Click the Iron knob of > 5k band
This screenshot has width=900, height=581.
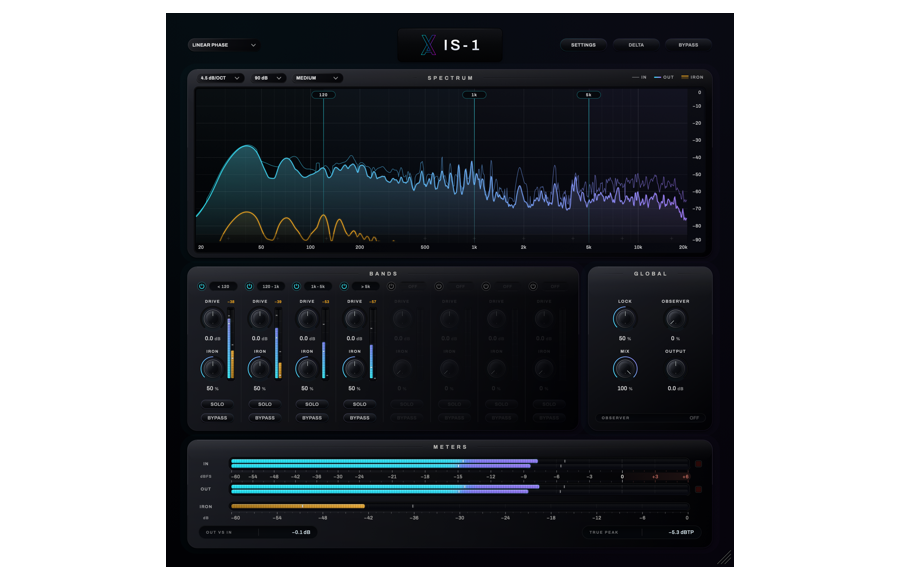coord(354,368)
